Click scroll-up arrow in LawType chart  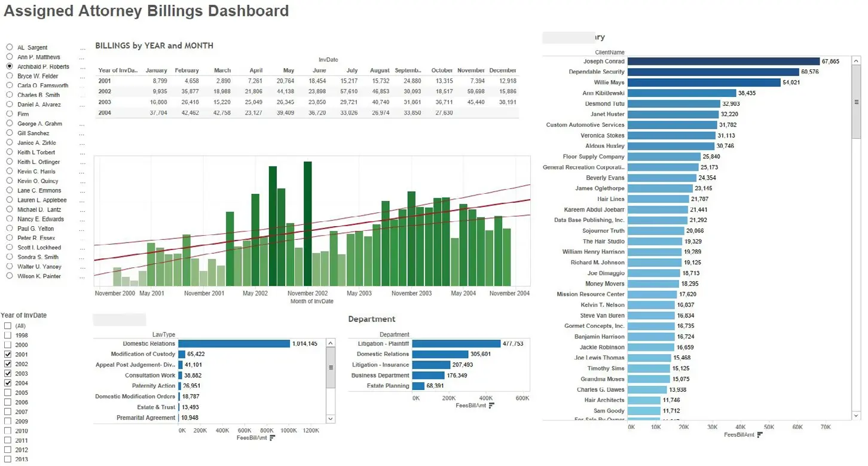[331, 343]
